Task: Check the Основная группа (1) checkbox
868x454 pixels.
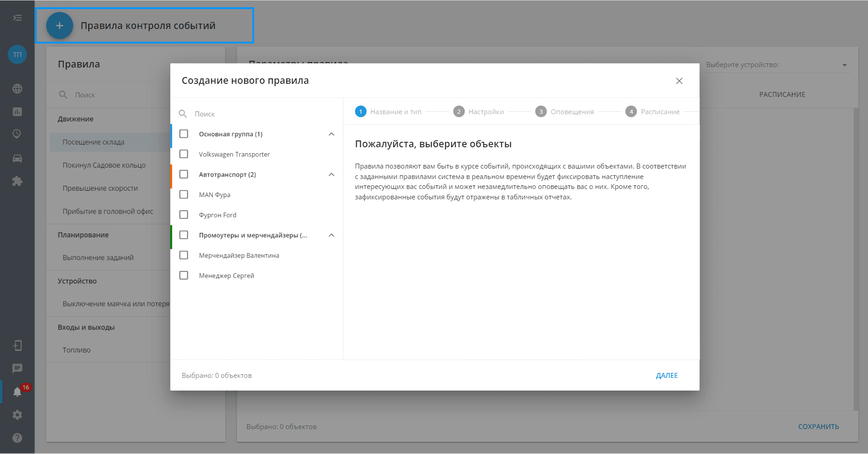Action: tap(184, 134)
